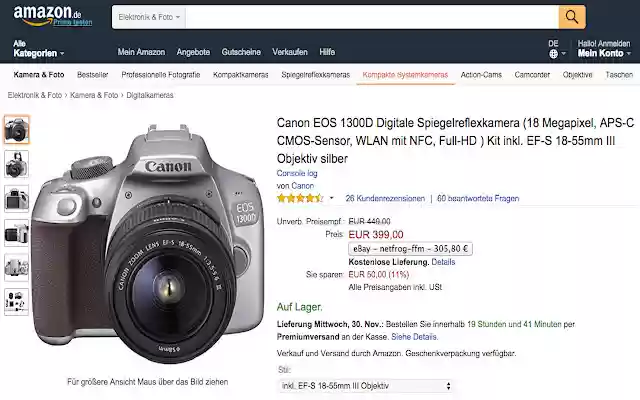The image size is (640, 400).
Task: Click the four-and-a-half star rating
Action: [x=300, y=198]
